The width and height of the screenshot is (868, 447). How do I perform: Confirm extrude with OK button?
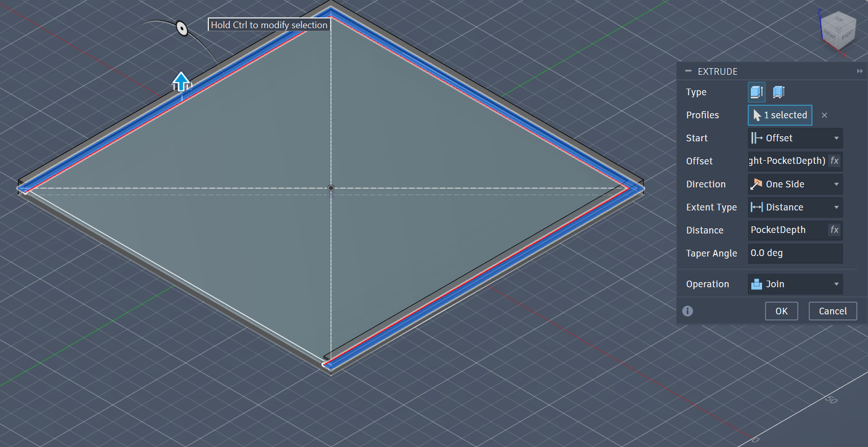click(x=782, y=311)
